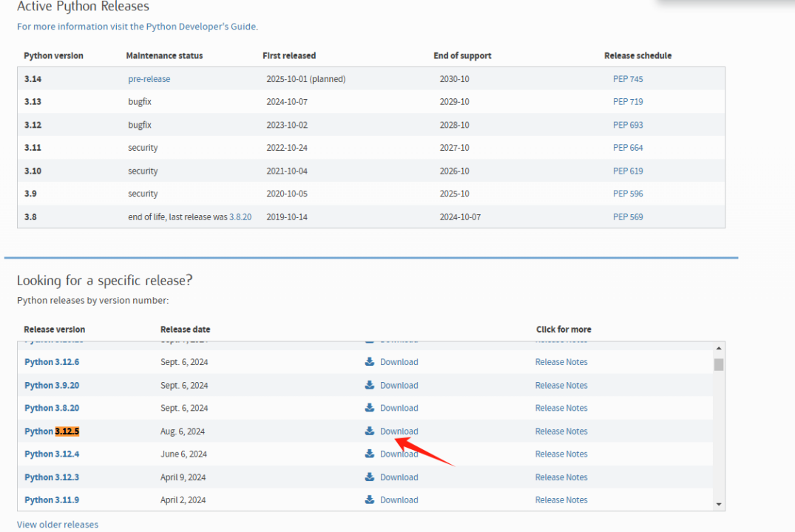Viewport: 795px width, 532px height.
Task: View Release Notes for Python 3.12.6
Action: (561, 362)
